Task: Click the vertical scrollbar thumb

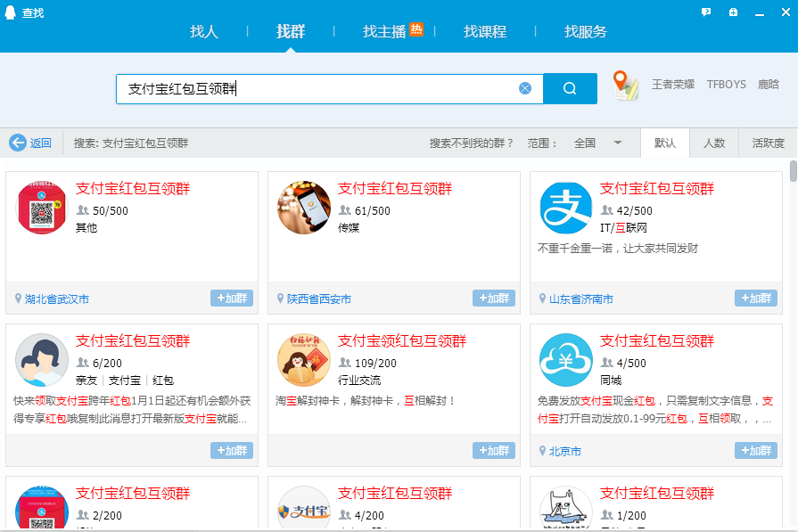Action: click(793, 171)
